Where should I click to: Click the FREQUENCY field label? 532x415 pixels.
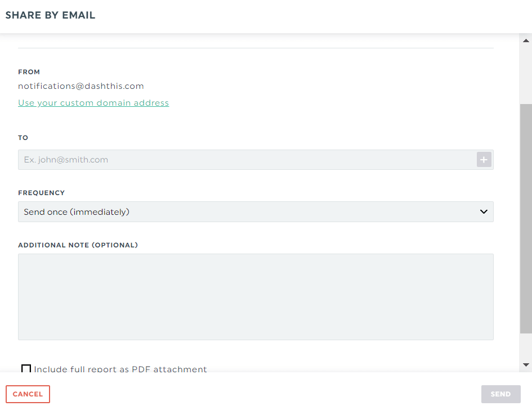(42, 193)
